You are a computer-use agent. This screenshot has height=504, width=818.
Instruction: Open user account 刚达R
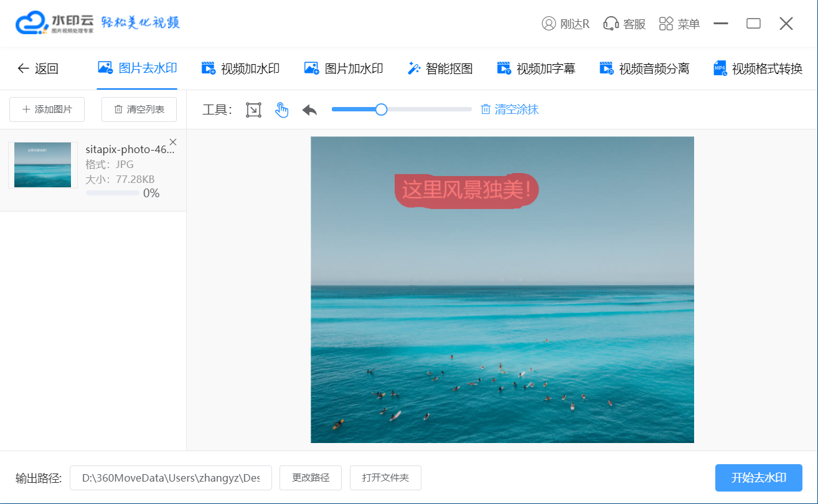coord(565,24)
